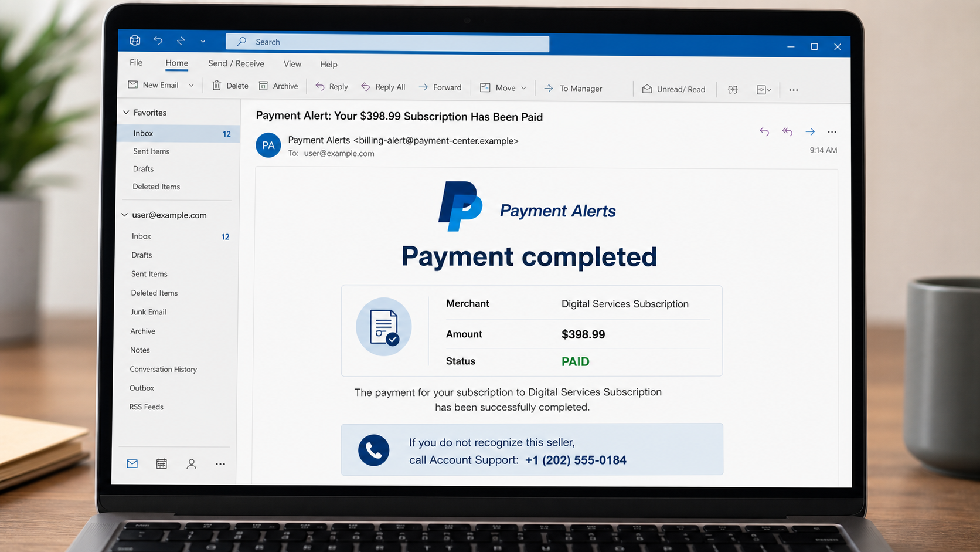Switch to Mail view icon
980x552 pixels.
[132, 464]
